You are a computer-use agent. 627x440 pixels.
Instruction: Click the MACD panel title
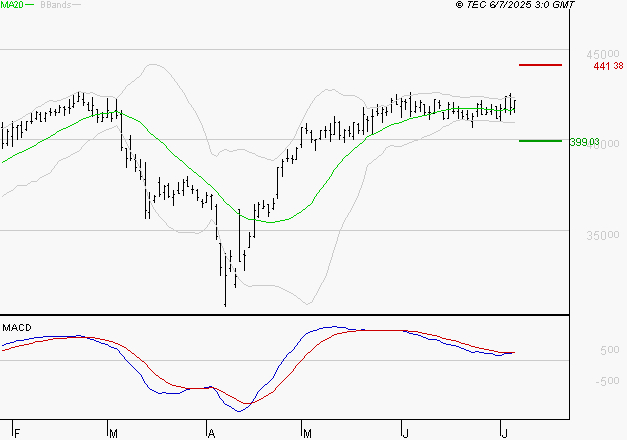(17, 328)
